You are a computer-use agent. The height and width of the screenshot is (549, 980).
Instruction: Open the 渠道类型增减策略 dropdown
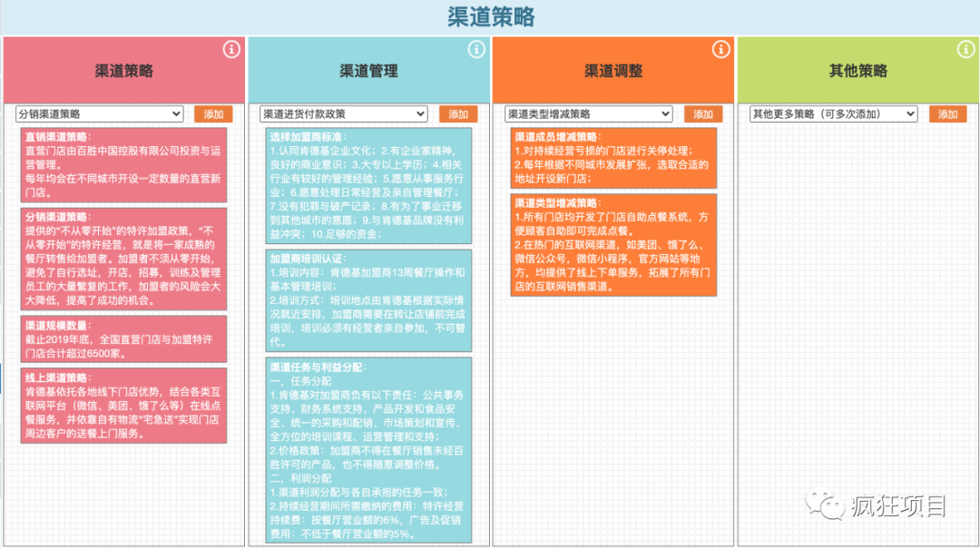click(x=589, y=113)
